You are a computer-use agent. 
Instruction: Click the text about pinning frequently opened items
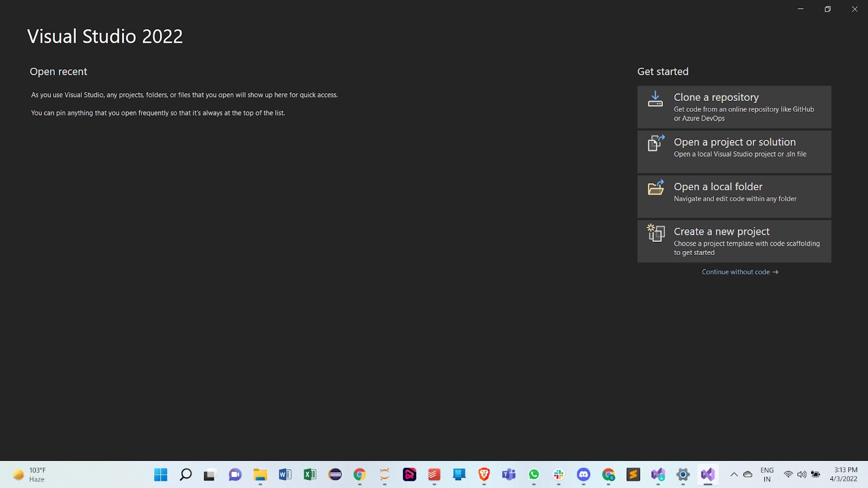[x=158, y=113]
